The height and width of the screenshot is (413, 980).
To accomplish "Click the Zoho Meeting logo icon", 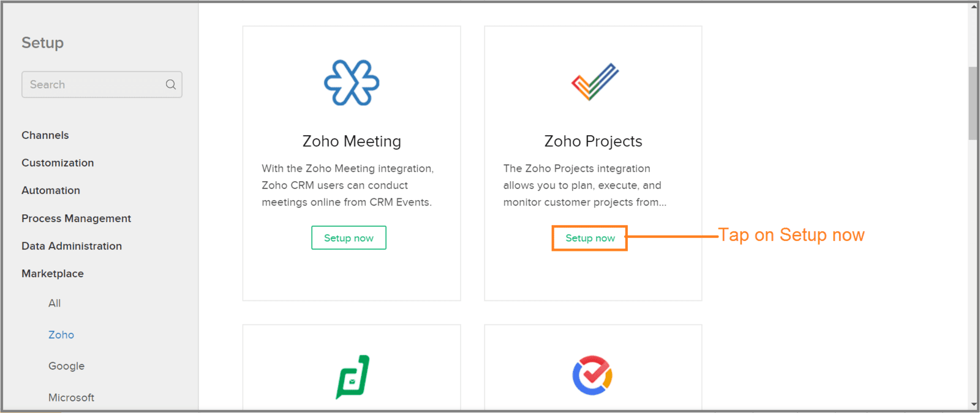I will pyautogui.click(x=352, y=83).
